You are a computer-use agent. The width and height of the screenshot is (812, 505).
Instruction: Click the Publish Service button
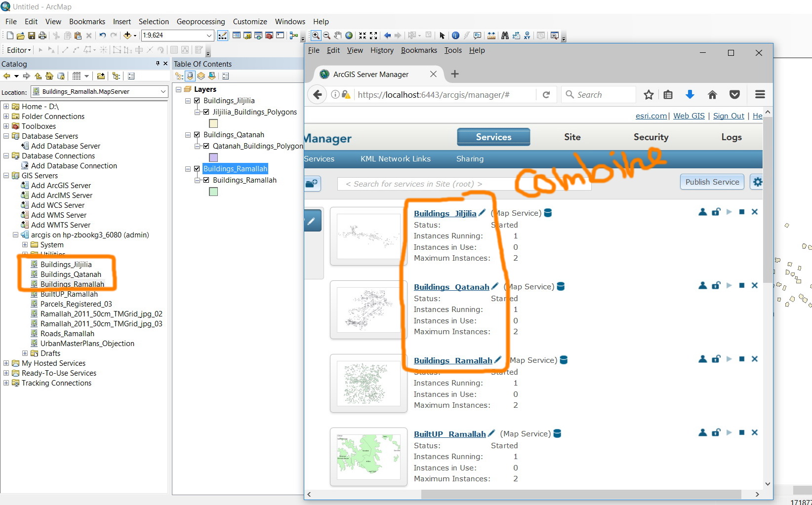[712, 182]
